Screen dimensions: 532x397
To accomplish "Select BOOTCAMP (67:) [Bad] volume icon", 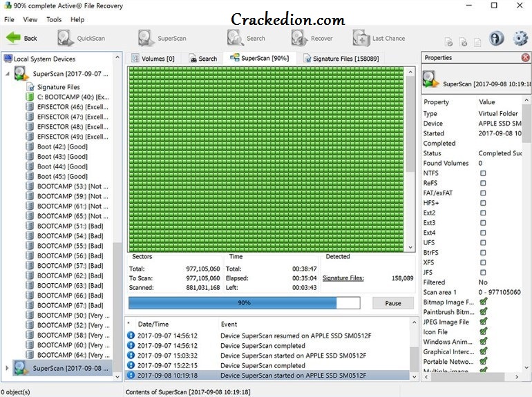I will coord(30,305).
